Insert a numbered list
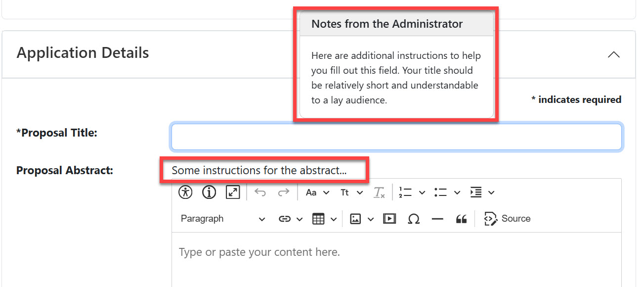 405,192
